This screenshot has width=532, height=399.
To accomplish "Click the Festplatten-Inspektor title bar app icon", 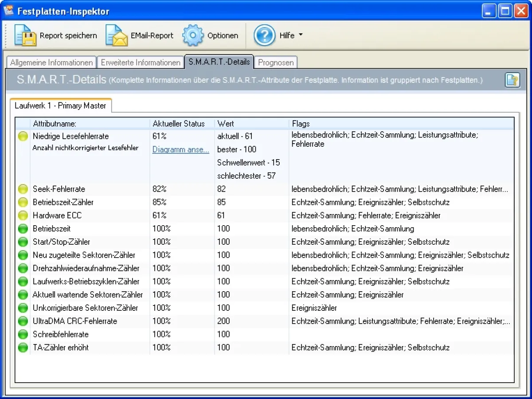I will click(x=9, y=11).
